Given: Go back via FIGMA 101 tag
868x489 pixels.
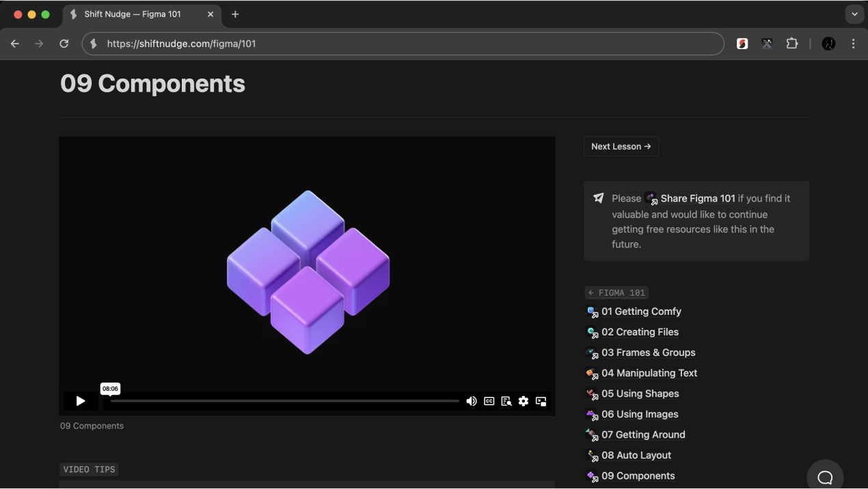Looking at the screenshot, I should point(616,292).
